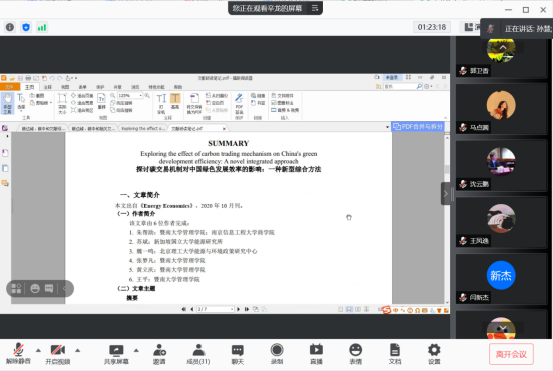Image resolution: width=553 pixels, height=371 pixels.
Task: Switch to 'Exploring the effect' document tab
Action: pyautogui.click(x=143, y=128)
